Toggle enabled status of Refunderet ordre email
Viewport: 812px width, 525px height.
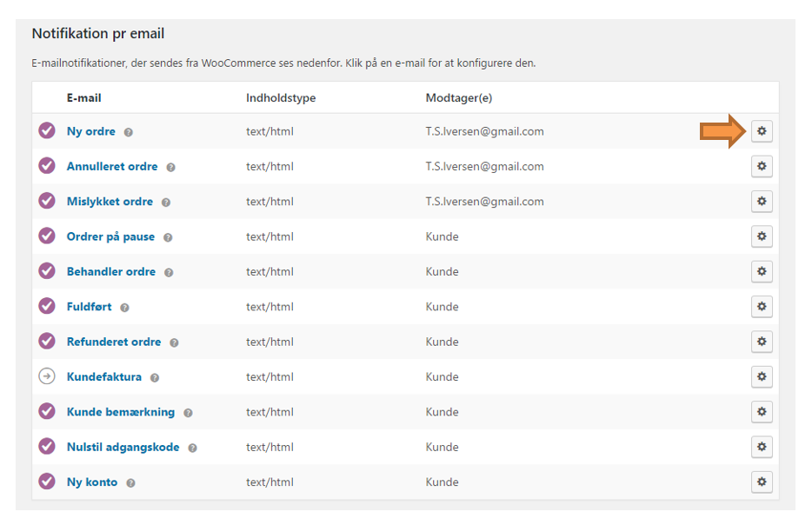point(47,342)
